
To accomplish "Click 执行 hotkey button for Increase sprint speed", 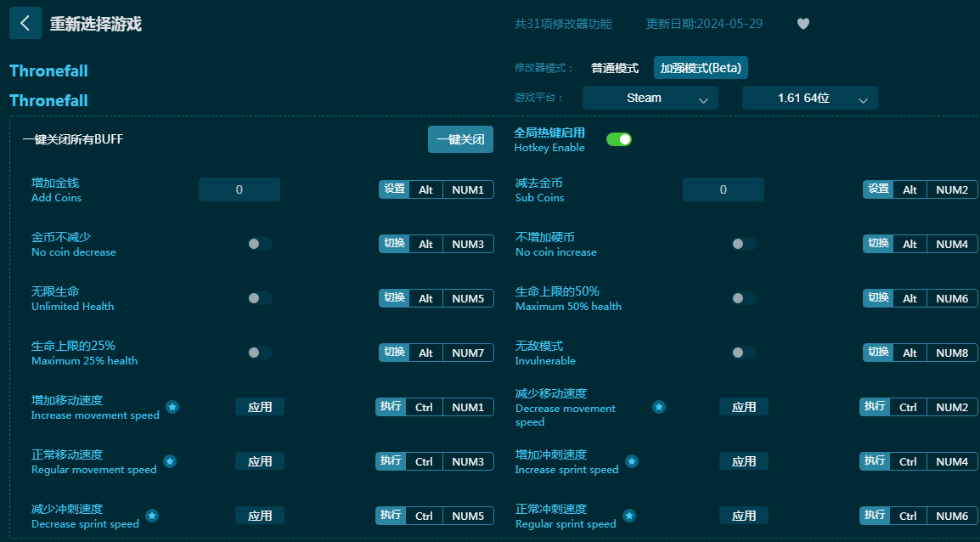I will pos(875,461).
